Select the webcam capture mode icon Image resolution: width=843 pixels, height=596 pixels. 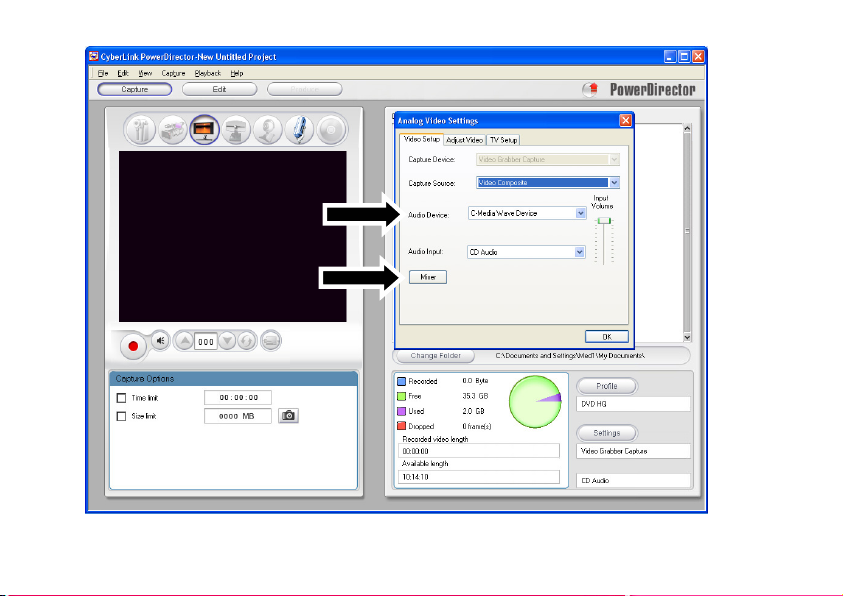268,130
